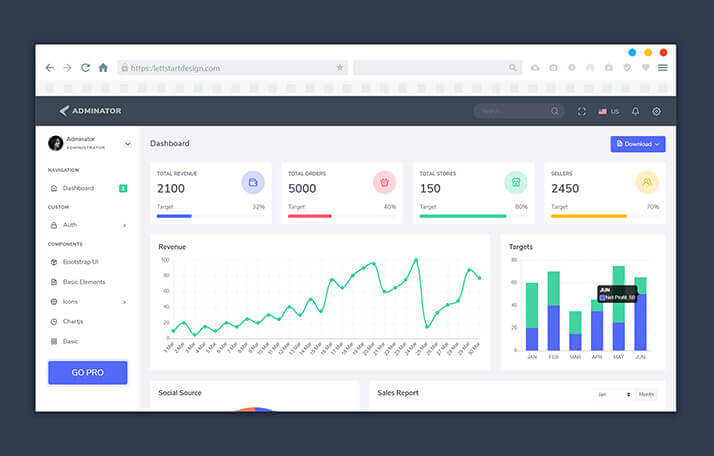Viewport: 714px width, 456px height.
Task: Click the Bootstrap UI icon in sidebar
Action: click(54, 262)
